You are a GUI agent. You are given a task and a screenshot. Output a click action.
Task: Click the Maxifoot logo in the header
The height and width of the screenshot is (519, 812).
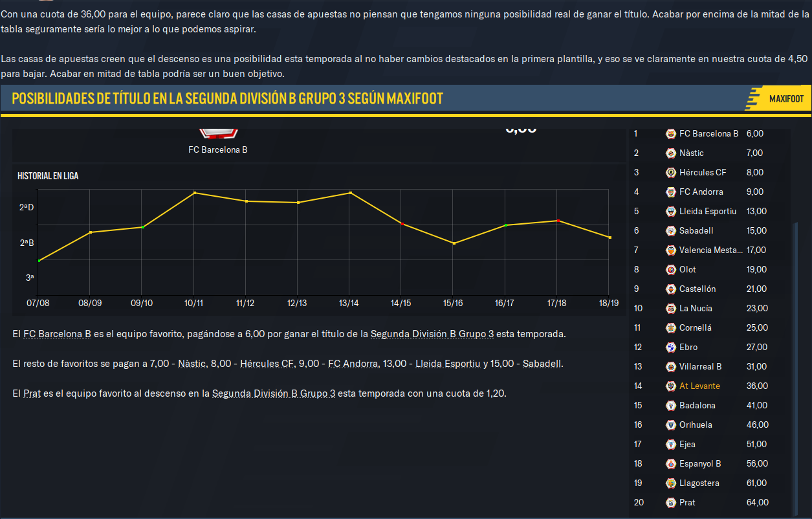coord(776,99)
